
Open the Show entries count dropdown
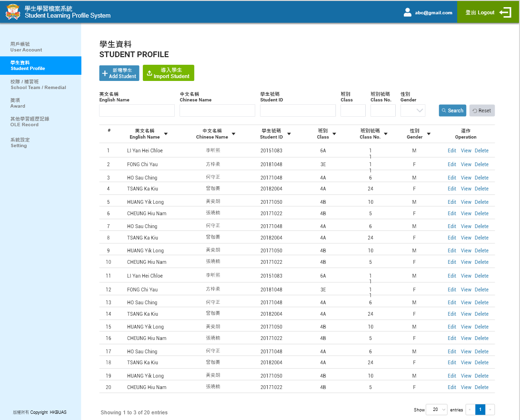pyautogui.click(x=437, y=410)
